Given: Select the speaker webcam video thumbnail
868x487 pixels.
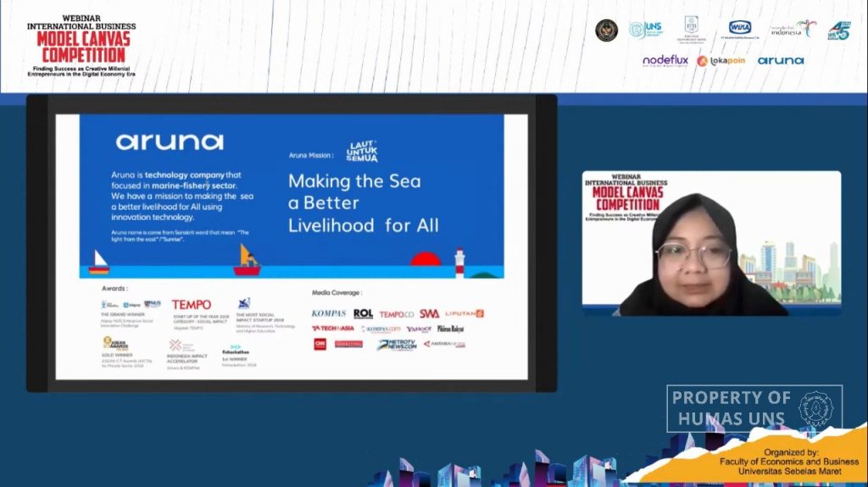Looking at the screenshot, I should coord(711,243).
